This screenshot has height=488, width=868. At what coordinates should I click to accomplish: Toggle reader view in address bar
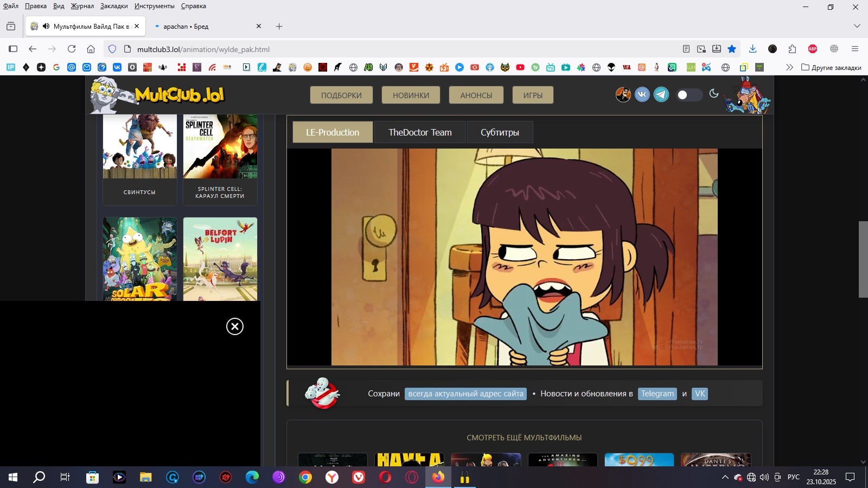tap(686, 49)
